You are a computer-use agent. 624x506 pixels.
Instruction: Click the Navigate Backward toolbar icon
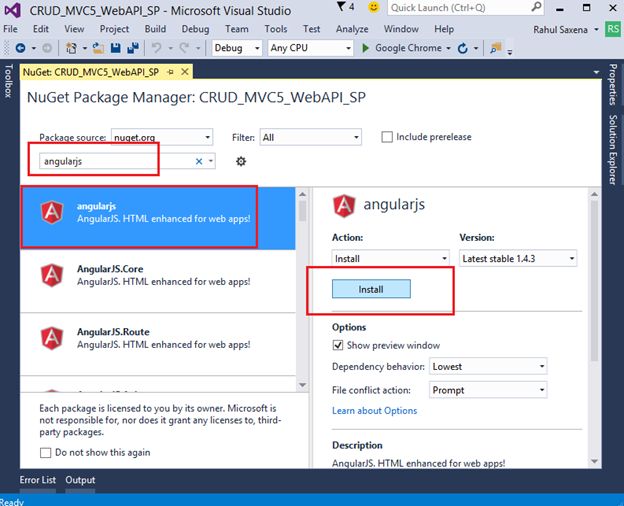(x=20, y=48)
